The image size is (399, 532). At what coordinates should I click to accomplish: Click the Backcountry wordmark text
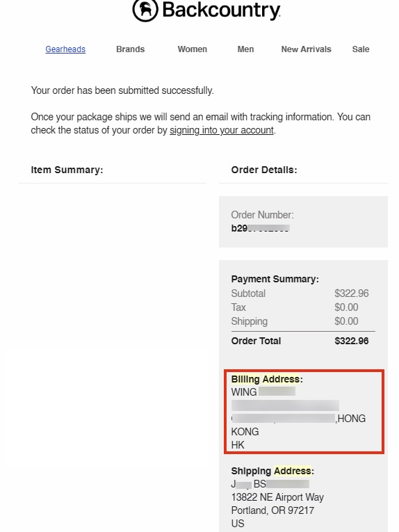click(221, 10)
